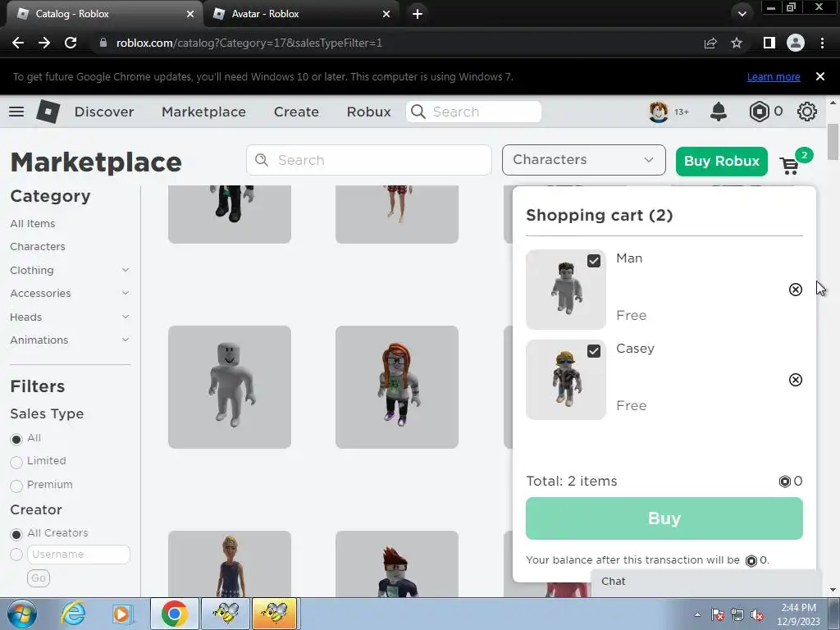Click the Learn more link
The image size is (840, 630).
(774, 76)
